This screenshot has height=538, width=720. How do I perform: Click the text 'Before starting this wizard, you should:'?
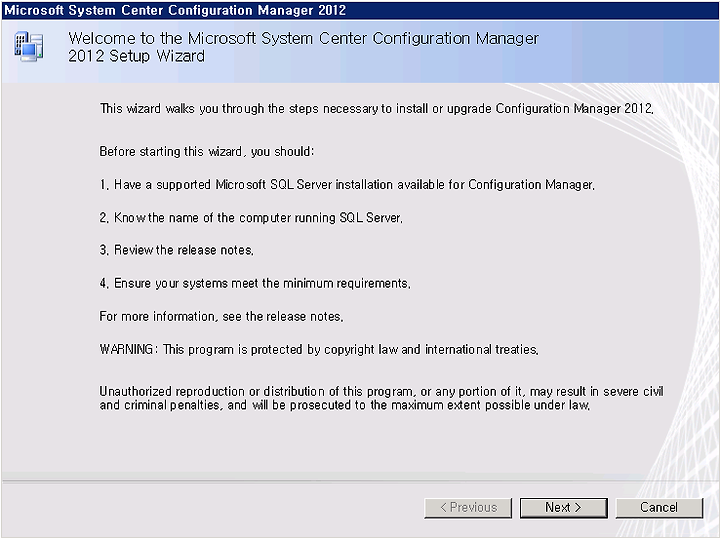click(207, 151)
